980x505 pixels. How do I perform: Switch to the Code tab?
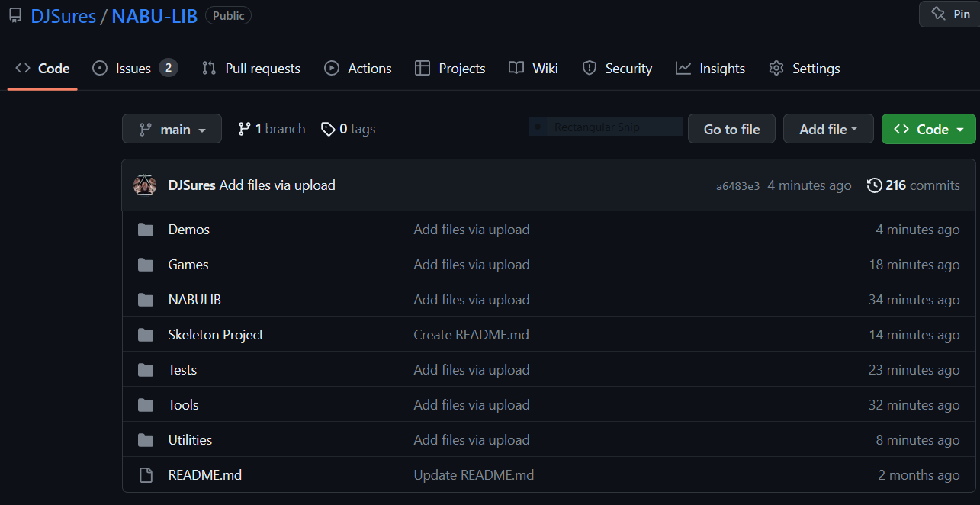point(43,69)
